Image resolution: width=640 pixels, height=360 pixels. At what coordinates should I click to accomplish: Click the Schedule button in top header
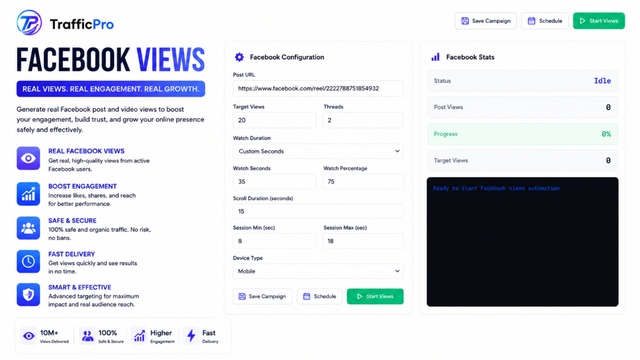[545, 21]
